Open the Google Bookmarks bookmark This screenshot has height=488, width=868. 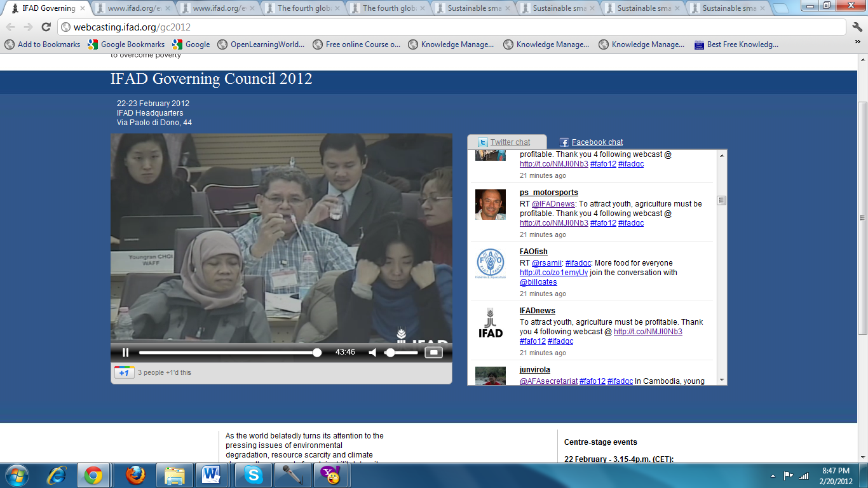click(x=126, y=44)
